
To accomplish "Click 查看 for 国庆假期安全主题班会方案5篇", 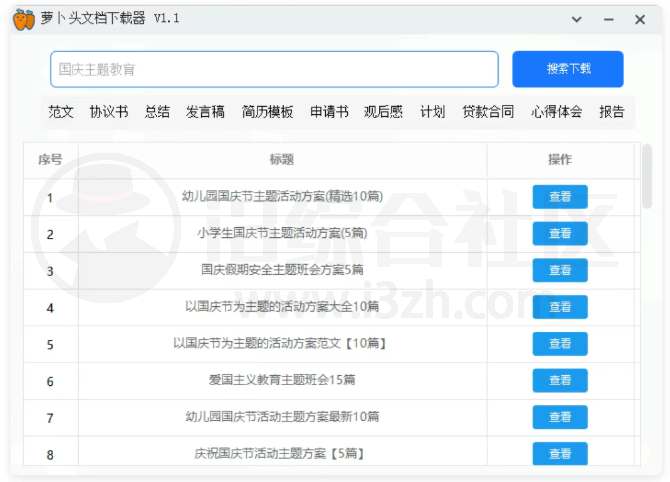I will (x=560, y=270).
